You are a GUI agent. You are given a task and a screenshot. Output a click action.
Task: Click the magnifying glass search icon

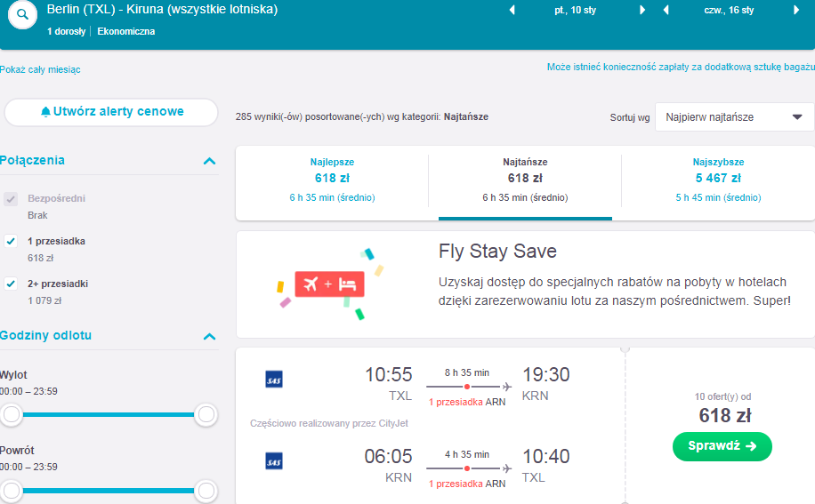tap(22, 14)
